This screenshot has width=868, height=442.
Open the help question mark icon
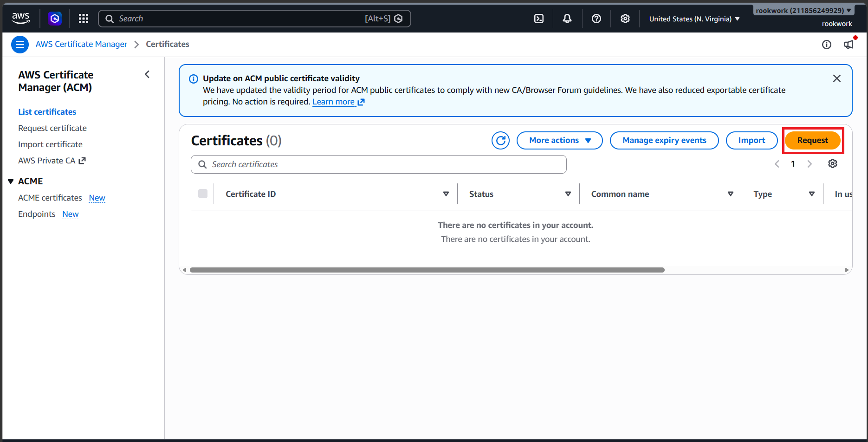(x=596, y=19)
